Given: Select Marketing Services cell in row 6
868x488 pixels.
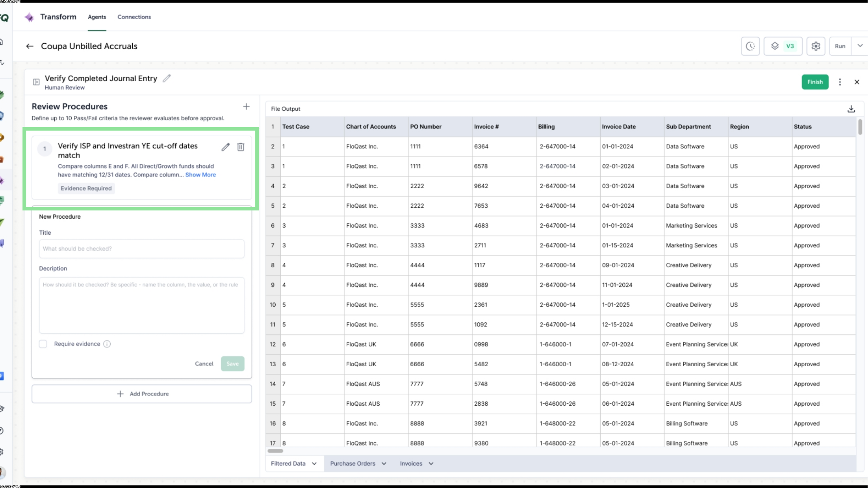Looking at the screenshot, I should pyautogui.click(x=696, y=226).
